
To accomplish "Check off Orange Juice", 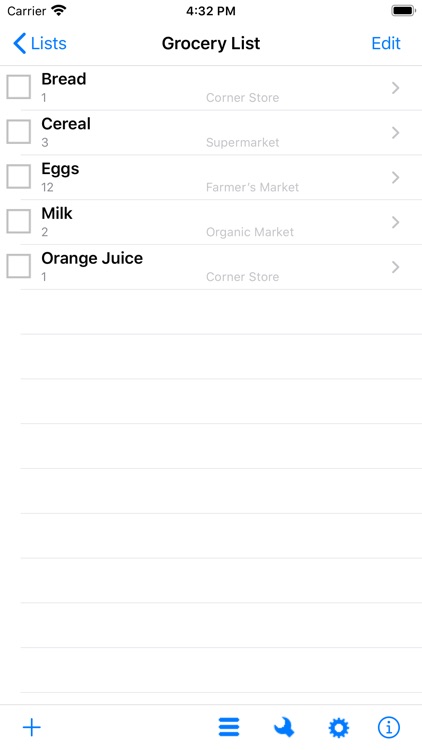I will (19, 266).
